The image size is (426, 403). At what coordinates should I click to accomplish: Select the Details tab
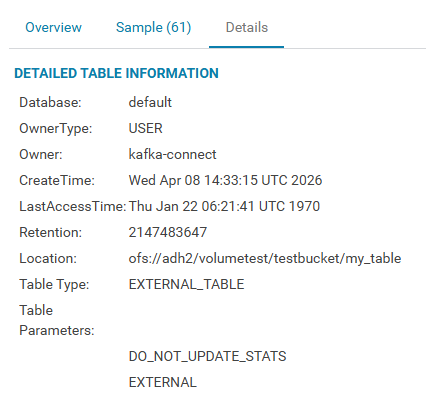pos(247,27)
